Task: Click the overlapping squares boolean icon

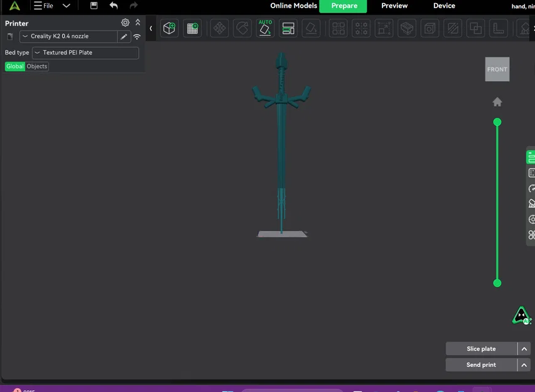Action: 475,28
